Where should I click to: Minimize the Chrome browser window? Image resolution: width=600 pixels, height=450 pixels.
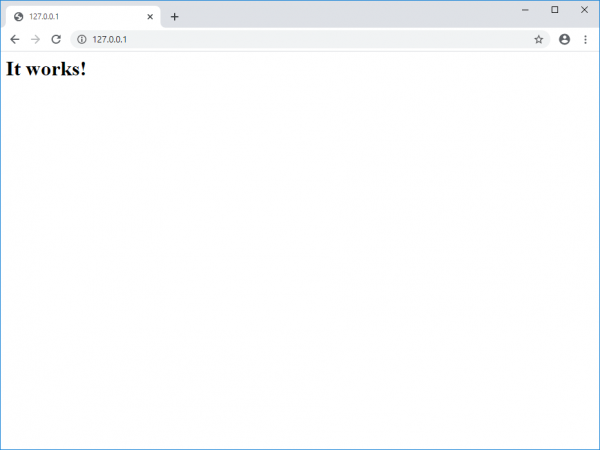pos(525,9)
